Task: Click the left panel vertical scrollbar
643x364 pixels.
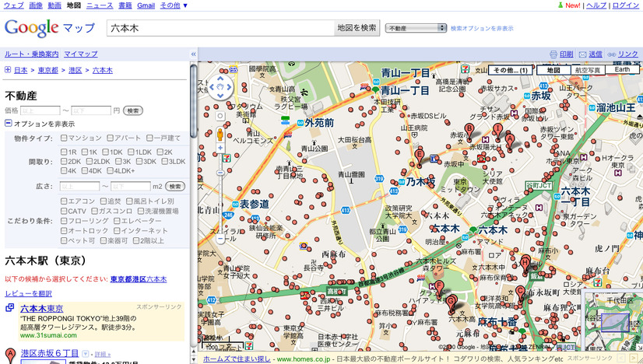Action: (194, 100)
